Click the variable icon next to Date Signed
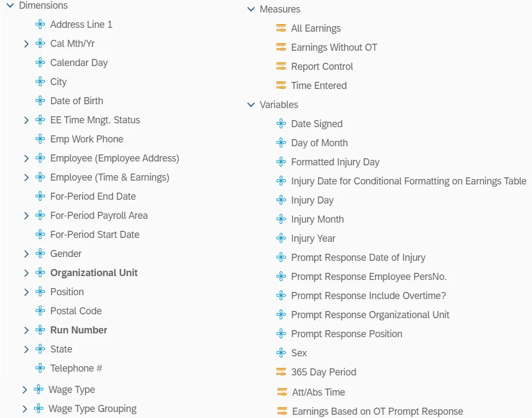The width and height of the screenshot is (532, 418). (x=281, y=124)
